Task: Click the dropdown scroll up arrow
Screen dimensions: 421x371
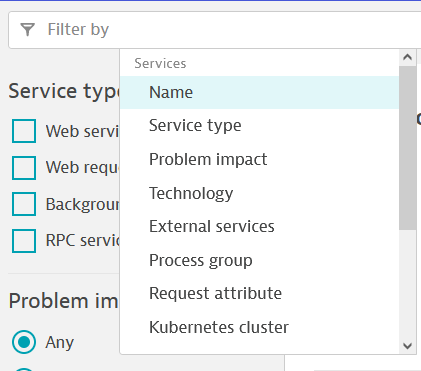Action: pos(407,57)
